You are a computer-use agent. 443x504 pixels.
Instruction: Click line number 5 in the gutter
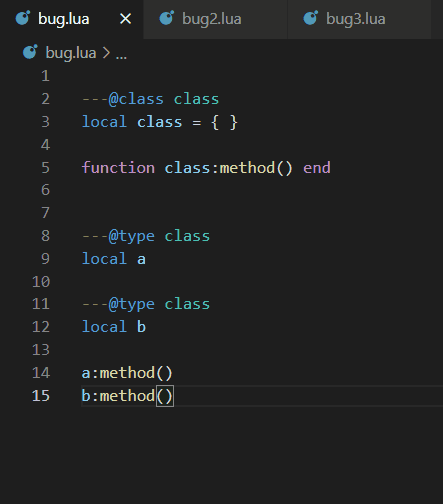click(x=46, y=168)
